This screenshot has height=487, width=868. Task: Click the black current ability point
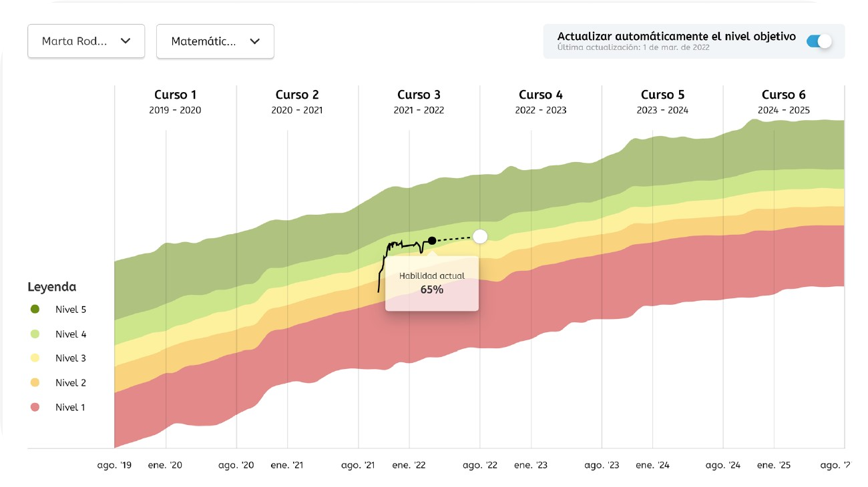click(x=432, y=240)
